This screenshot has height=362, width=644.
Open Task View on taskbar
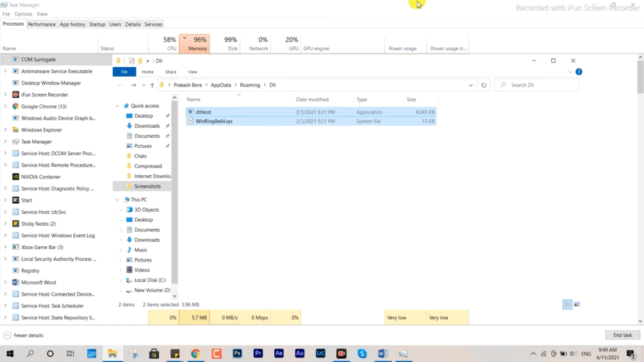[70, 353]
